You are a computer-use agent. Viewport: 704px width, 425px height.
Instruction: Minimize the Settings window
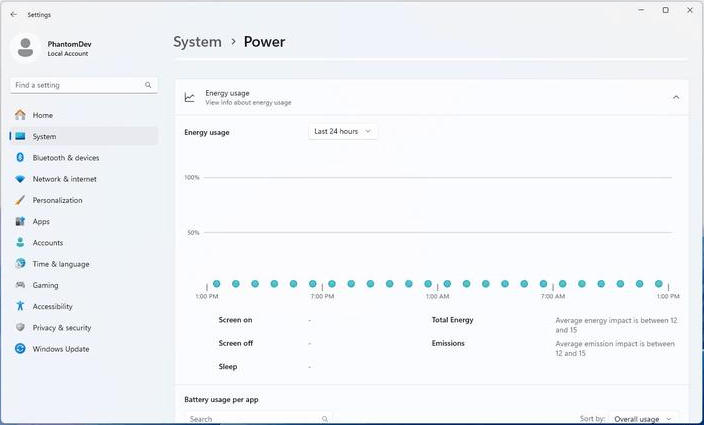[642, 10]
